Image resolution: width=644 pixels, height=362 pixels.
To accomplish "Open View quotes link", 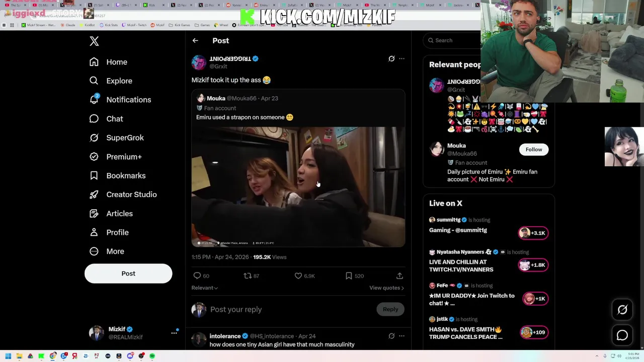I will 386,288.
